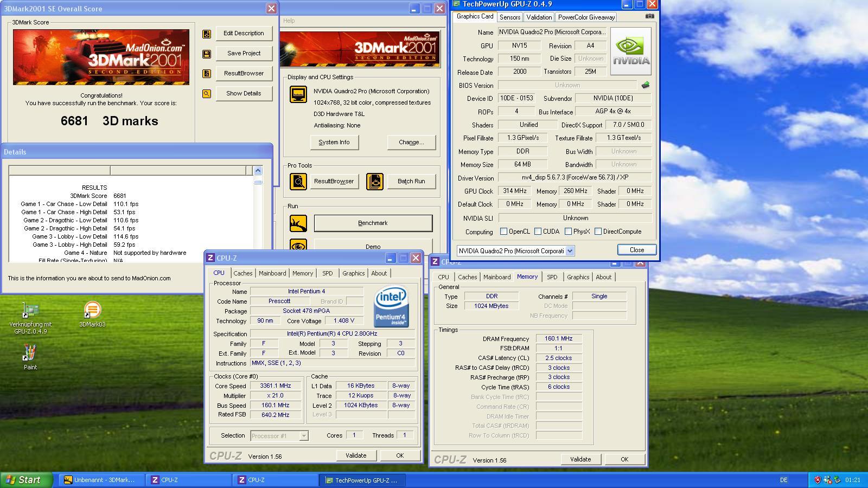Click Close button in GPU-Z
This screenshot has width=868, height=488.
[x=637, y=250]
